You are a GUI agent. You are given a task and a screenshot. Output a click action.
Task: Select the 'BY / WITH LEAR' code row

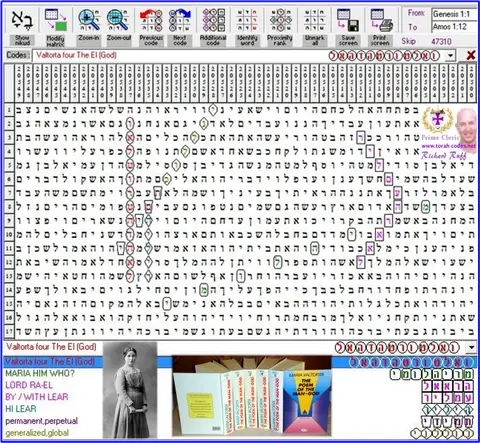coord(37,397)
